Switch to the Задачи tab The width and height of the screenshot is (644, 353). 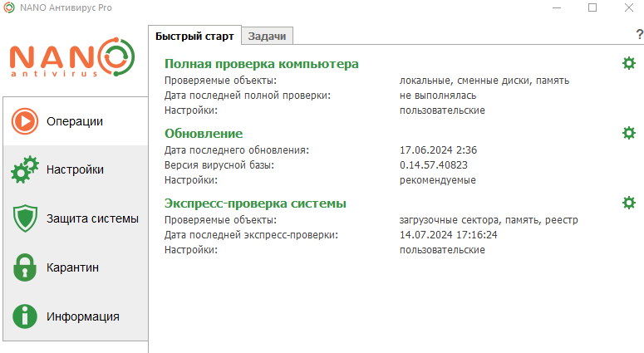[267, 36]
